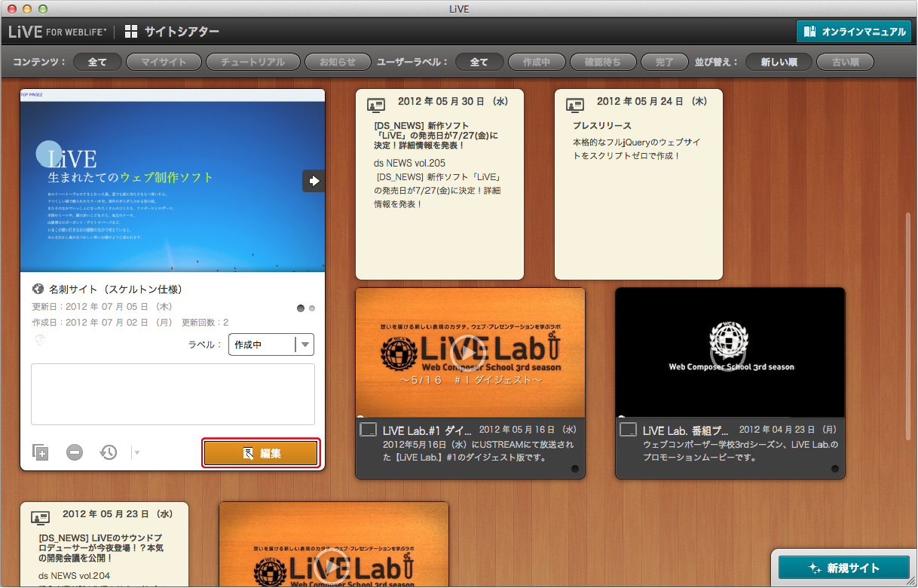Click the screen icon beside LiVE Lab. 番組プ...
This screenshot has height=588, width=918.
pyautogui.click(x=628, y=430)
